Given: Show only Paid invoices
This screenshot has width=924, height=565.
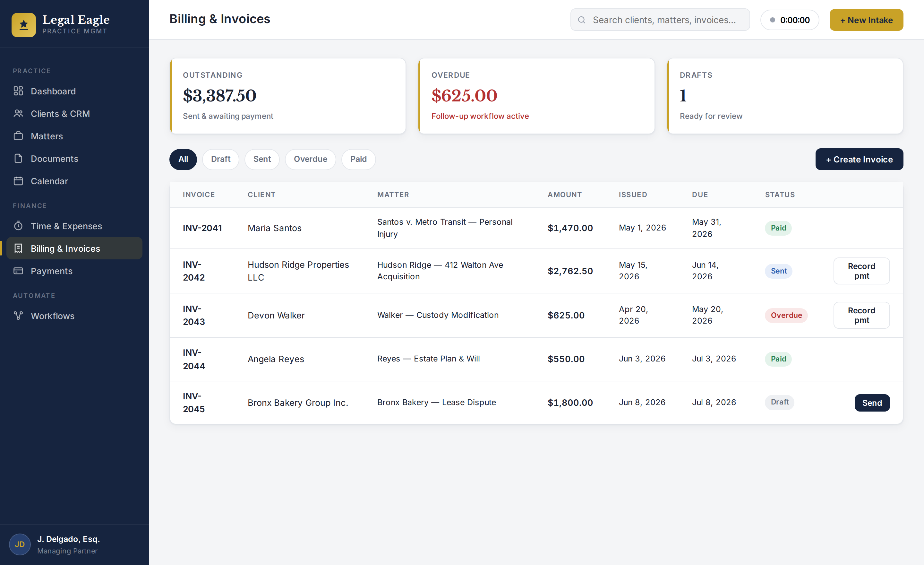Looking at the screenshot, I should pyautogui.click(x=358, y=159).
